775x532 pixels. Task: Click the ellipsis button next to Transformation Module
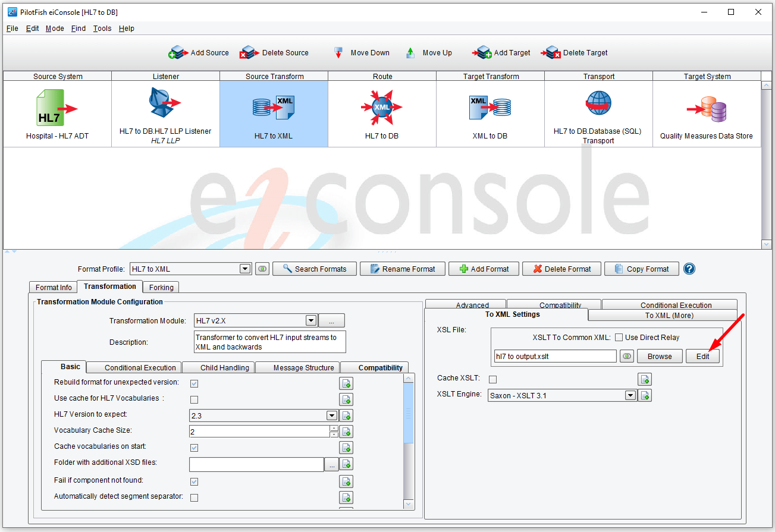331,320
